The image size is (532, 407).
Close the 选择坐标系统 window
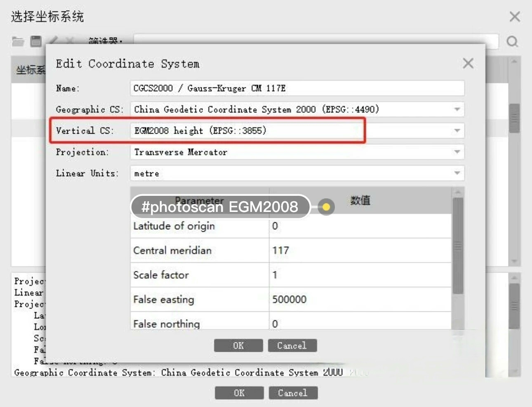click(515, 17)
